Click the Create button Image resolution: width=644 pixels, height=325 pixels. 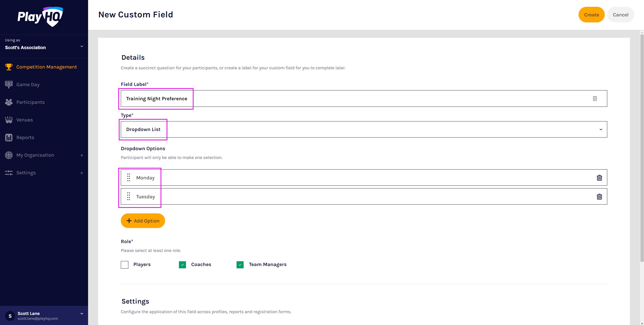point(591,15)
